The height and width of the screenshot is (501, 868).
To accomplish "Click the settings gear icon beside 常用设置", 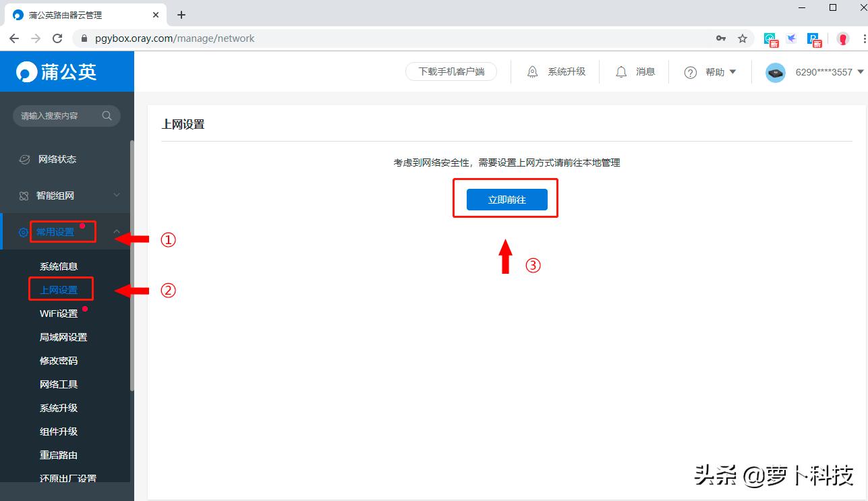I will [x=24, y=231].
